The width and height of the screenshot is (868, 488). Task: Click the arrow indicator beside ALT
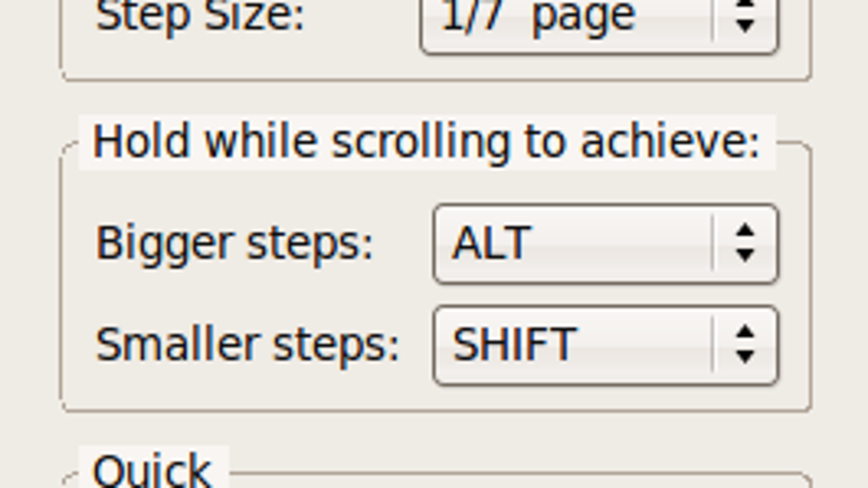point(745,244)
